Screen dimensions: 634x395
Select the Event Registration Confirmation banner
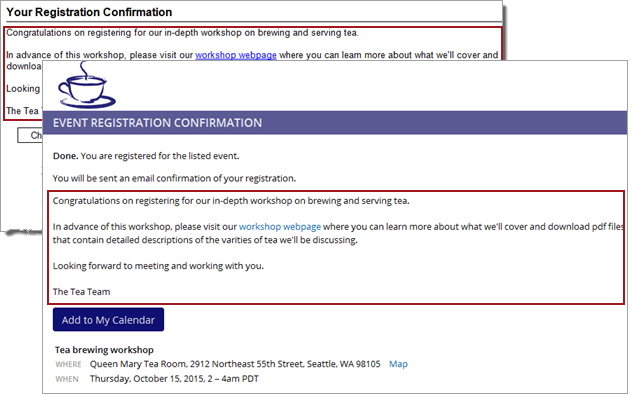335,123
